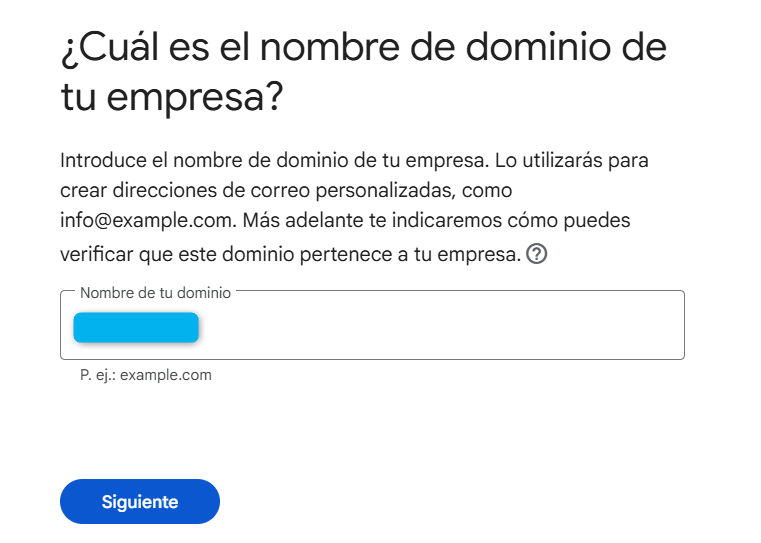
Task: Click the circled ? next to 'tu empresa.'
Action: click(536, 254)
